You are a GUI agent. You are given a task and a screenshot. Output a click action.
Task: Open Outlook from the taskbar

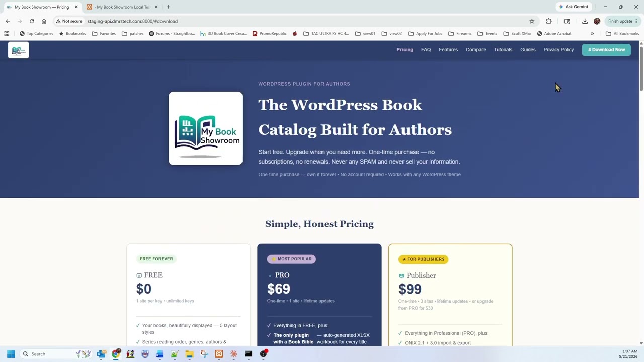[x=101, y=354]
